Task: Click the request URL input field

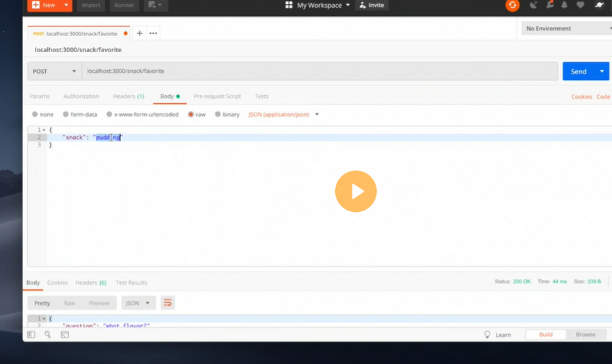Action: tap(320, 71)
